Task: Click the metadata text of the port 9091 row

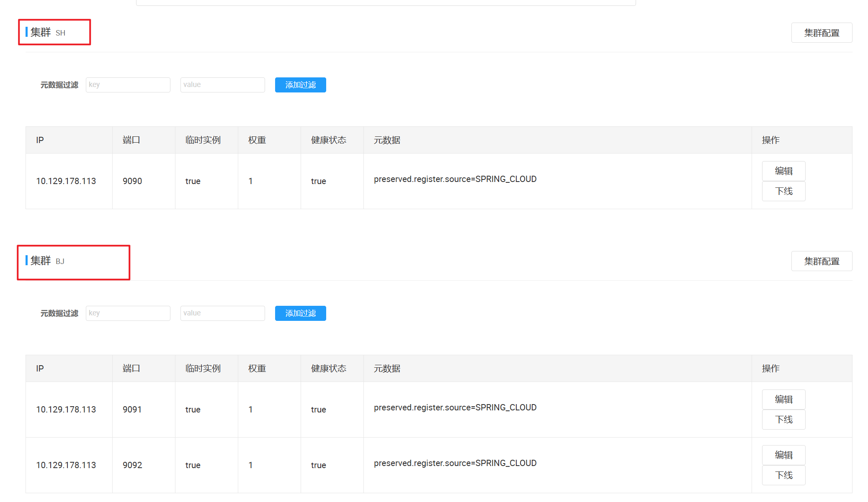Action: [455, 407]
